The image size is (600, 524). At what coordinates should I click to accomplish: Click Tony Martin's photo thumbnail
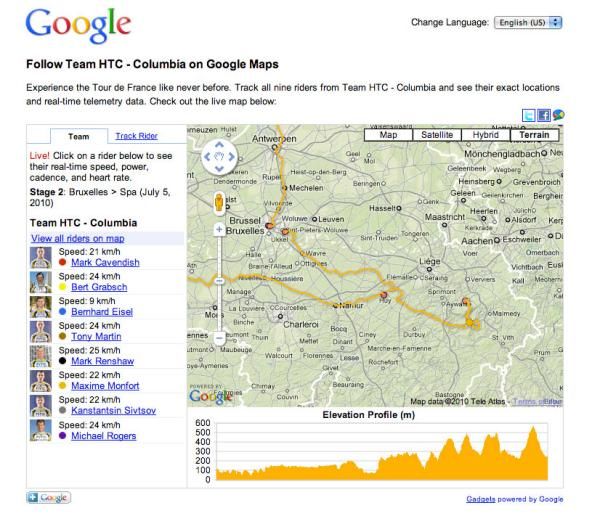41,331
